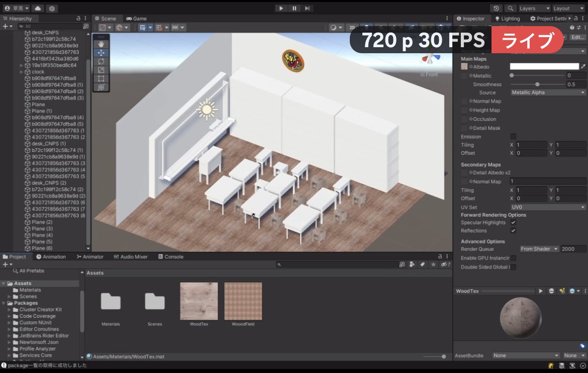Lock the Hierarchy panel
This screenshot has width=588, height=373.
point(78,19)
